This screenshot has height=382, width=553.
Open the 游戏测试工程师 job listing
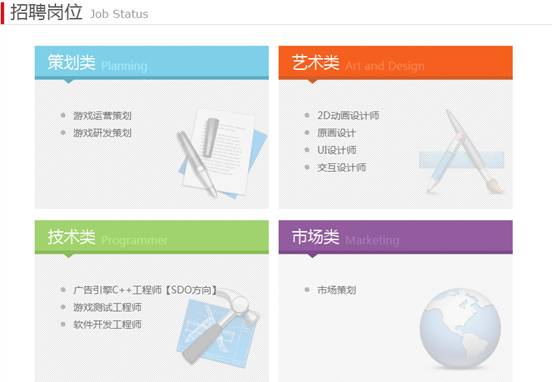point(107,307)
